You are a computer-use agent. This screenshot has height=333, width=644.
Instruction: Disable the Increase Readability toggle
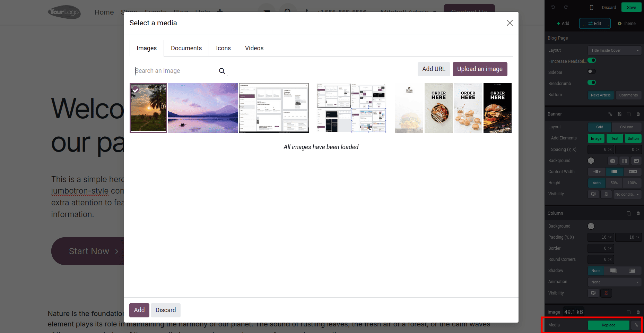click(x=592, y=60)
